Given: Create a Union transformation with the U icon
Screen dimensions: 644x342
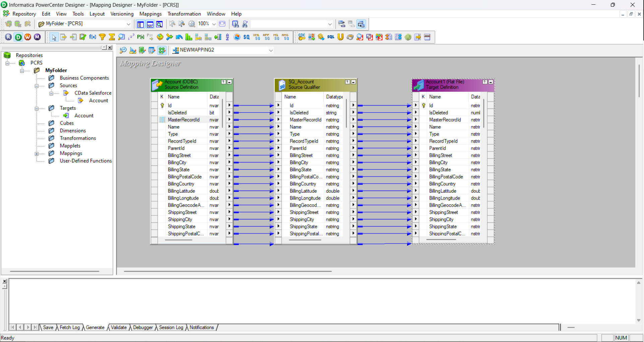Looking at the screenshot, I should (341, 37).
